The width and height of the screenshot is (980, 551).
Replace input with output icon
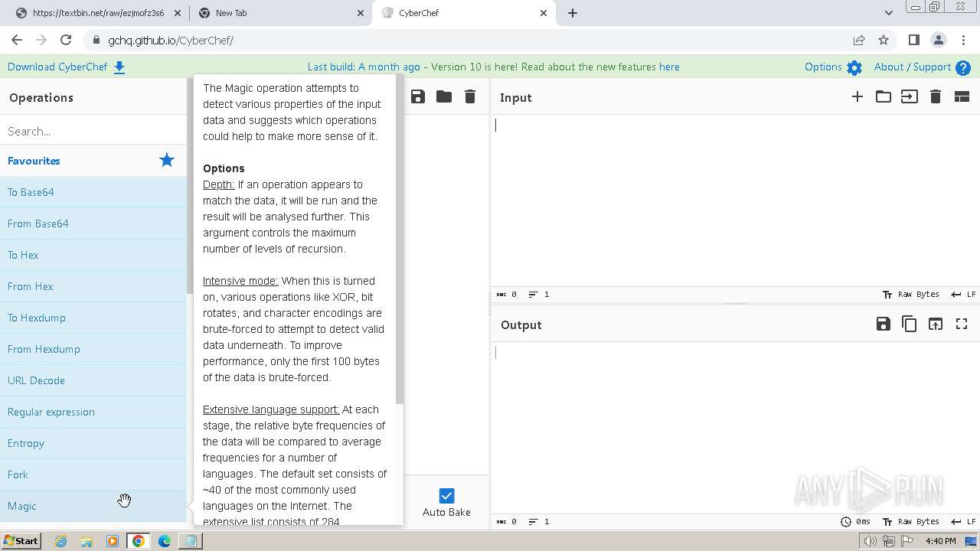coord(936,324)
